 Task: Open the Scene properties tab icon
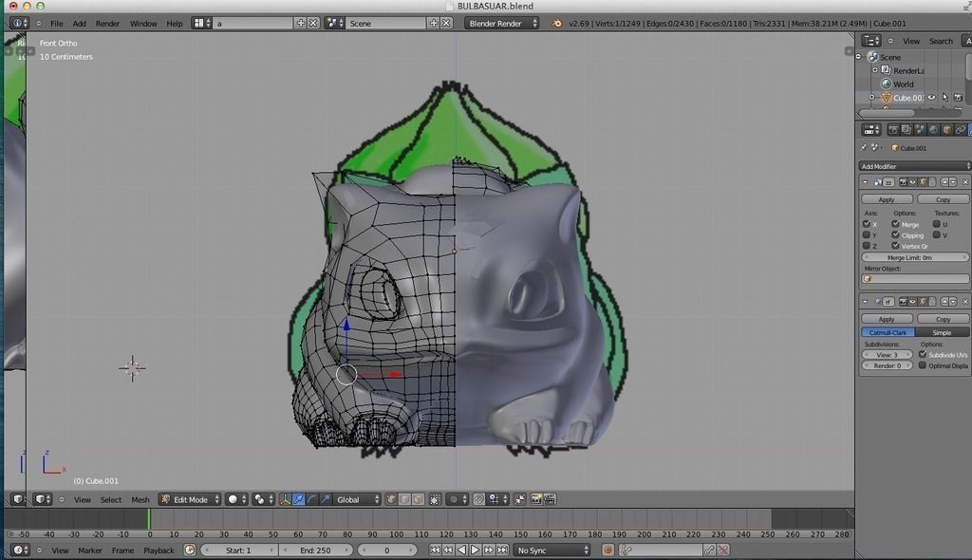click(919, 130)
